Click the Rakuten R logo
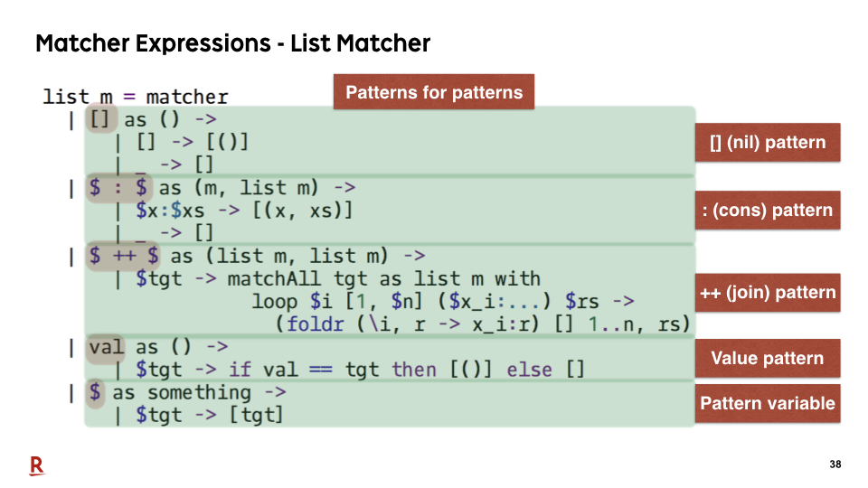The width and height of the screenshot is (868, 488). click(x=36, y=466)
